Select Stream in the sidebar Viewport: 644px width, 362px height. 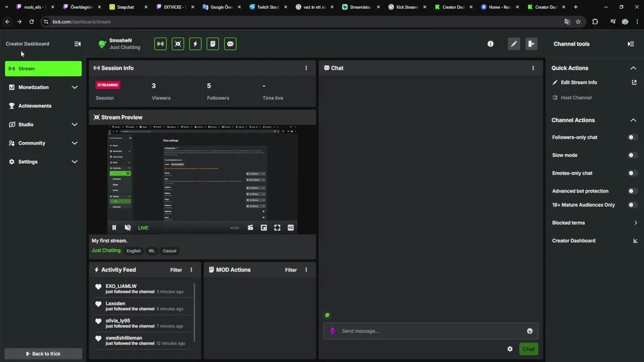[x=43, y=69]
